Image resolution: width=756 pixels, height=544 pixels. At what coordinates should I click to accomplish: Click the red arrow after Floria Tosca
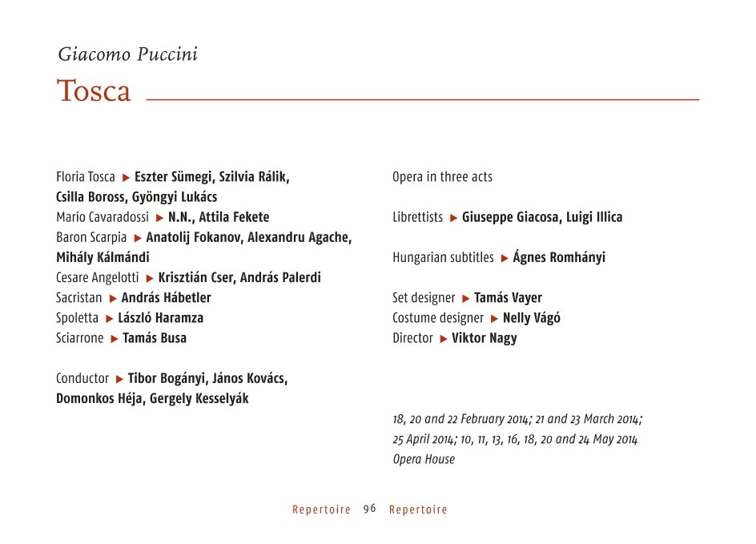point(126,178)
